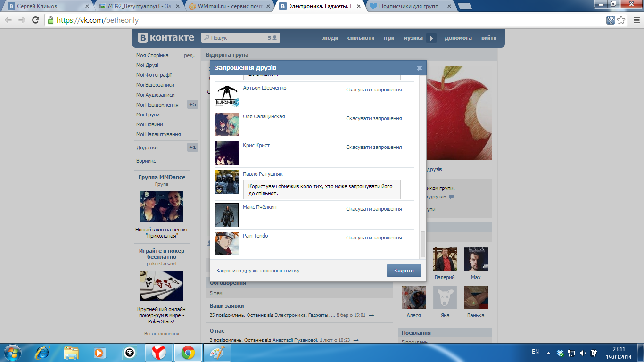
Task: Open the музика header menu
Action: click(413, 38)
